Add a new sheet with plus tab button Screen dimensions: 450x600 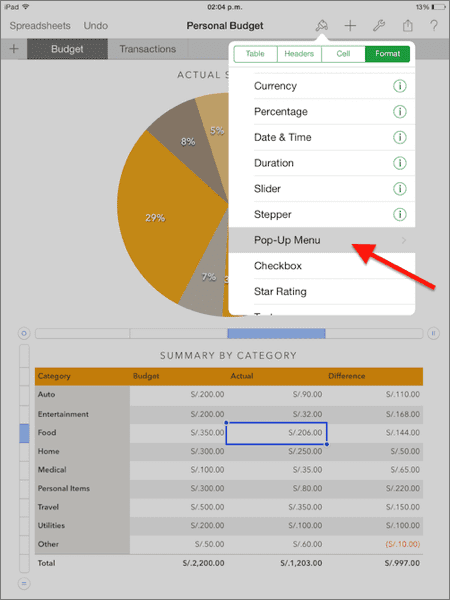coord(14,49)
